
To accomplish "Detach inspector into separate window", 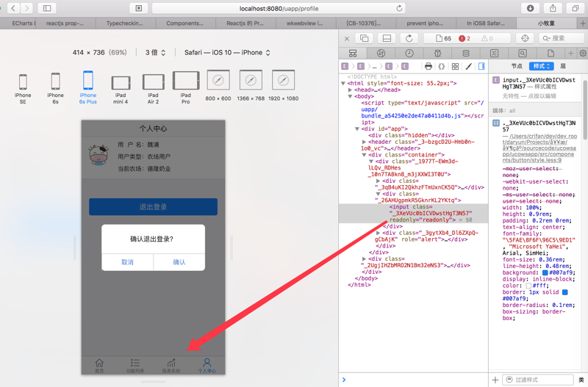I will 364,38.
